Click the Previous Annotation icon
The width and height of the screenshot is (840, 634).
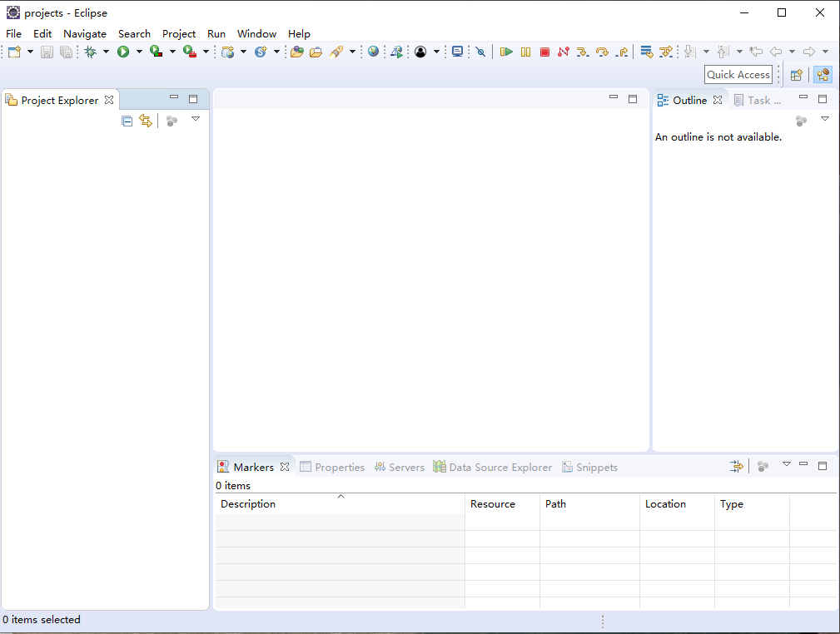[723, 52]
